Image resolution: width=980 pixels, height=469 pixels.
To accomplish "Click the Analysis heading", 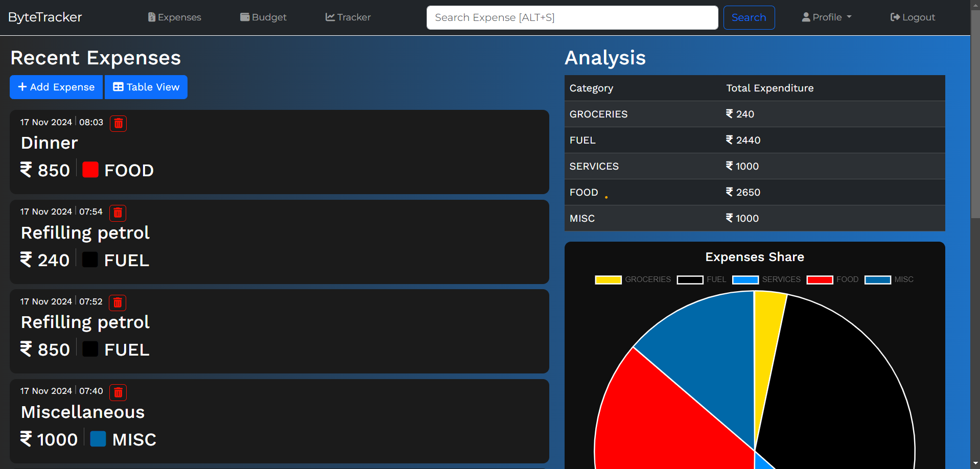I will [605, 58].
